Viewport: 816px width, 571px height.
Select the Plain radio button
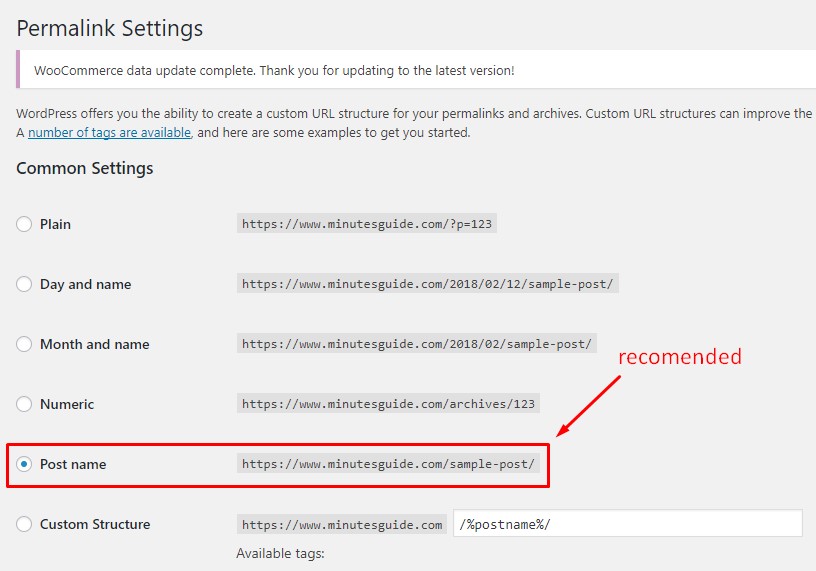[x=24, y=224]
